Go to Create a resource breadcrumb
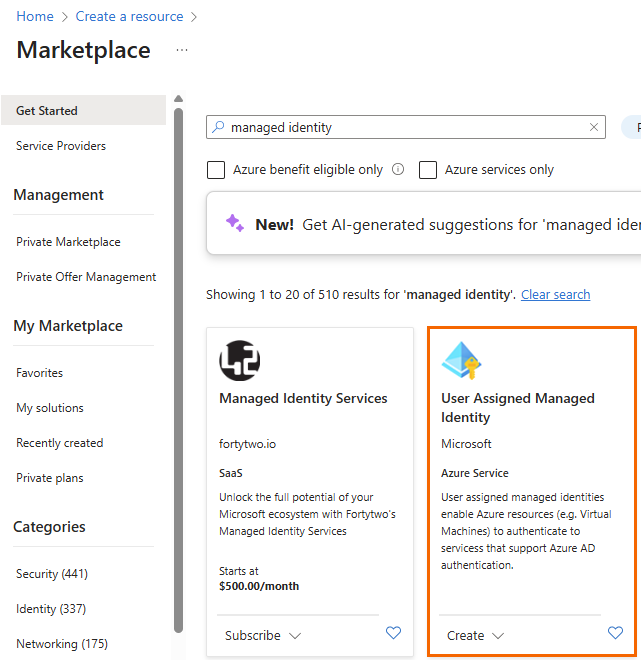This screenshot has width=641, height=660. (129, 16)
